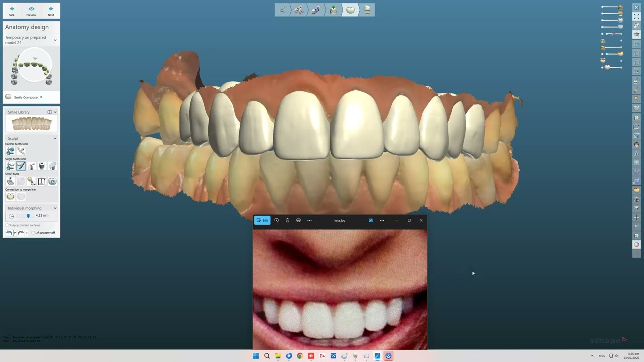
Task: Select the smile library teeth thumbnail
Action: coord(31,124)
